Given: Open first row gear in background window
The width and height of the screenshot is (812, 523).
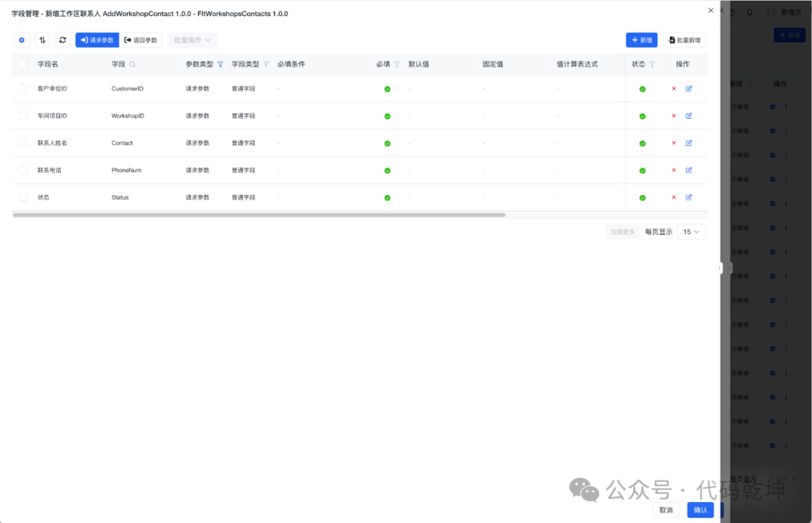Looking at the screenshot, I should (x=772, y=107).
